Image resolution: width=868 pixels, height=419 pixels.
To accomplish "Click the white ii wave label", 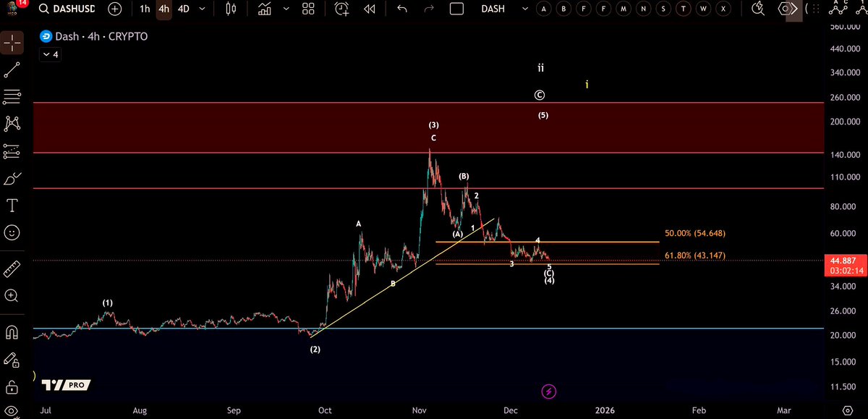I will click(540, 68).
